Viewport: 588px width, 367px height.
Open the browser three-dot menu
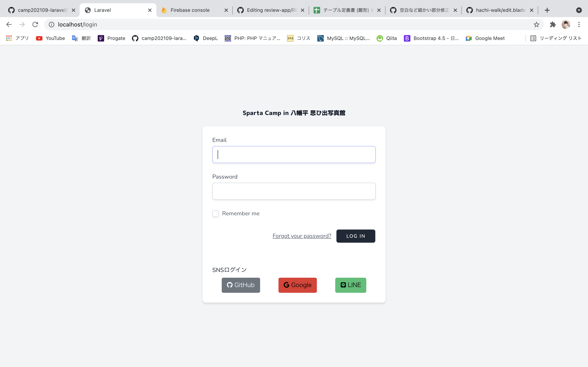click(579, 24)
